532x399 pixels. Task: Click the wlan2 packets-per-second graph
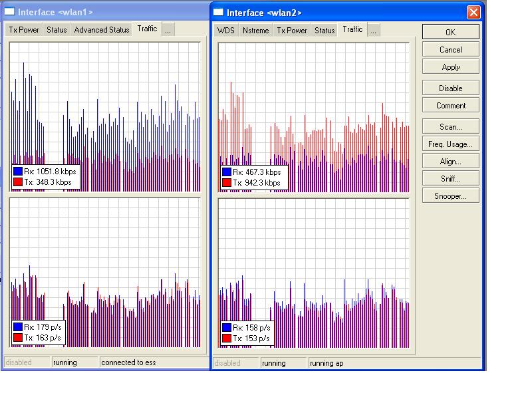[314, 273]
